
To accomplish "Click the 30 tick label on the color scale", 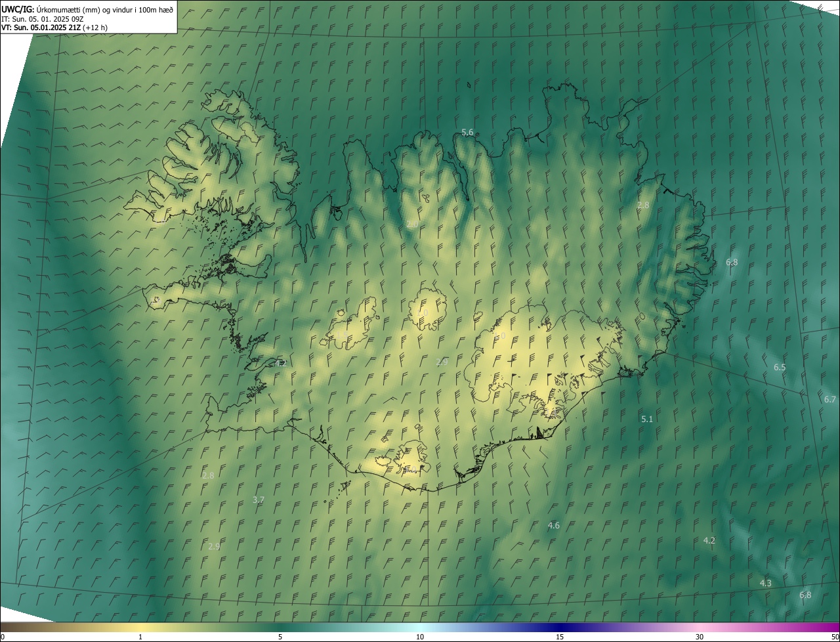I will pos(700,637).
